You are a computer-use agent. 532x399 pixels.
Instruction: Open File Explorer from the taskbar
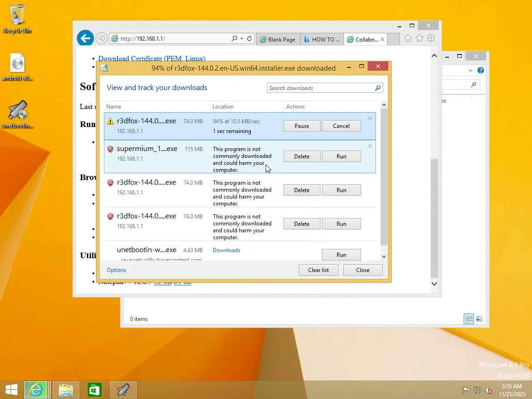66,390
